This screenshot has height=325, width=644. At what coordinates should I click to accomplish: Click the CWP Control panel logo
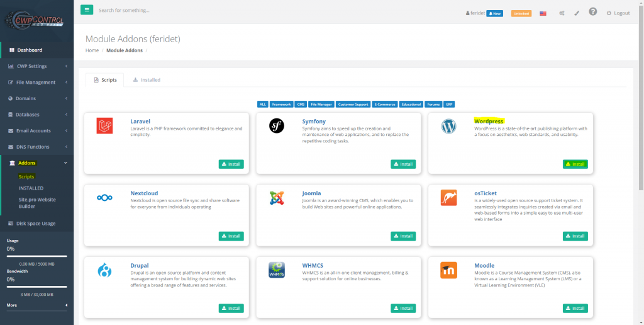tap(34, 21)
